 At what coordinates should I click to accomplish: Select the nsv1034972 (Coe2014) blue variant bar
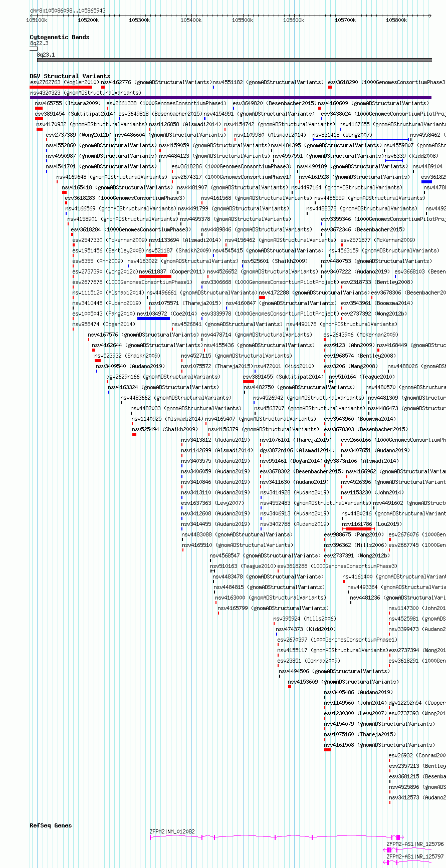click(x=153, y=319)
